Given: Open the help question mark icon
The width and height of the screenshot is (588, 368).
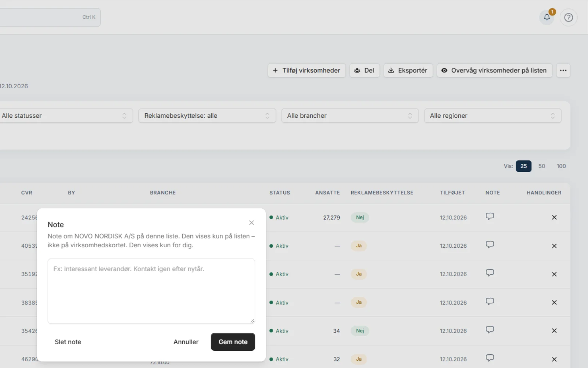Looking at the screenshot, I should pos(569,17).
